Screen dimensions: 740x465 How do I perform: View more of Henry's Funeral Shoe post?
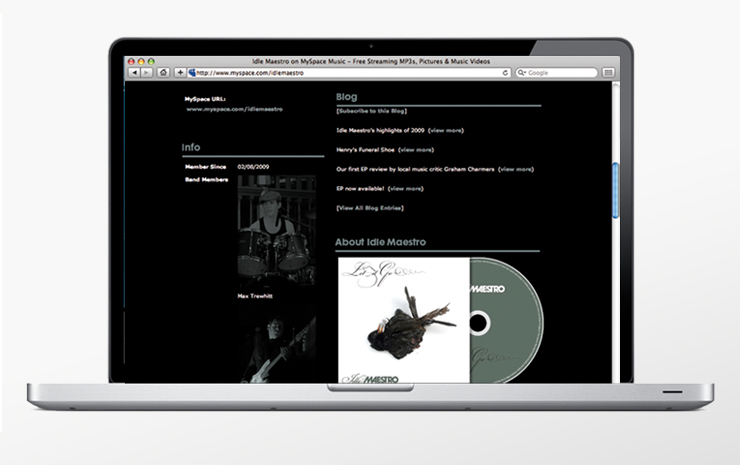[416, 150]
